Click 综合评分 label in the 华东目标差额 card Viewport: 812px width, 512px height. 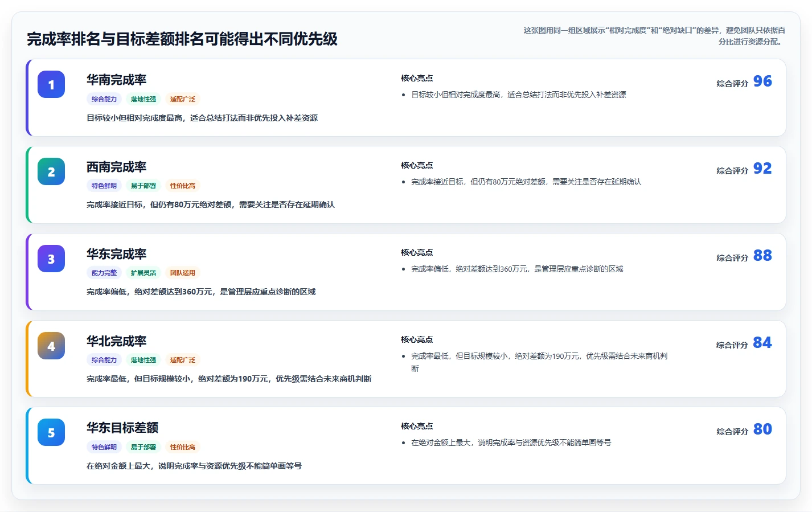(x=732, y=432)
